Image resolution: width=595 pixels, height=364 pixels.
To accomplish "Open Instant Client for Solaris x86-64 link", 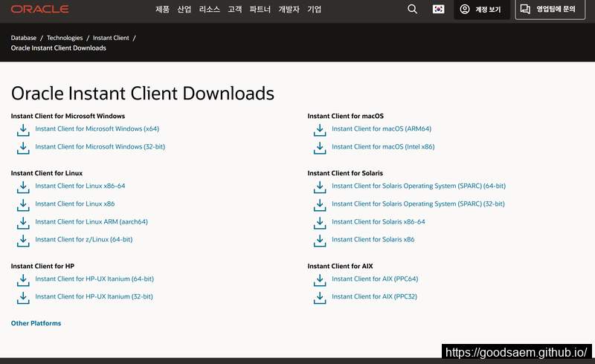I will click(379, 221).
